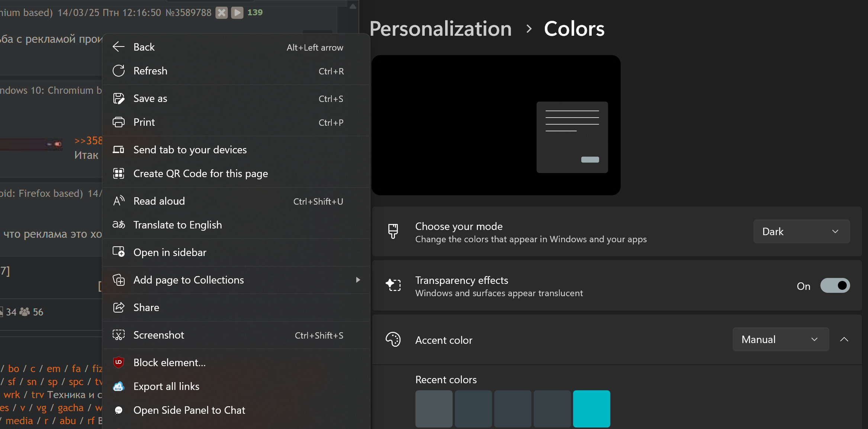Screen dimensions: 868x429
Task: Select Translate to English menu entry
Action: (x=236, y=225)
